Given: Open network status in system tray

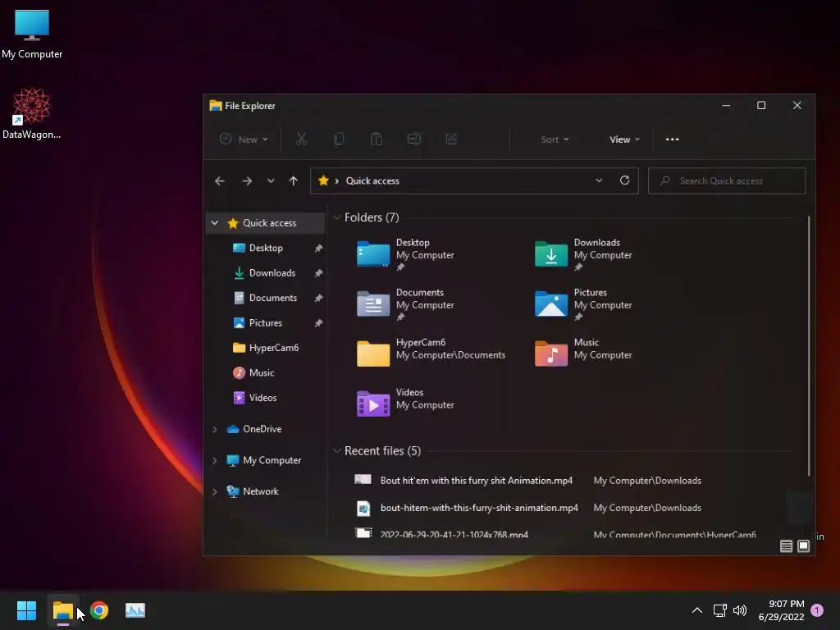Looking at the screenshot, I should pyautogui.click(x=719, y=610).
